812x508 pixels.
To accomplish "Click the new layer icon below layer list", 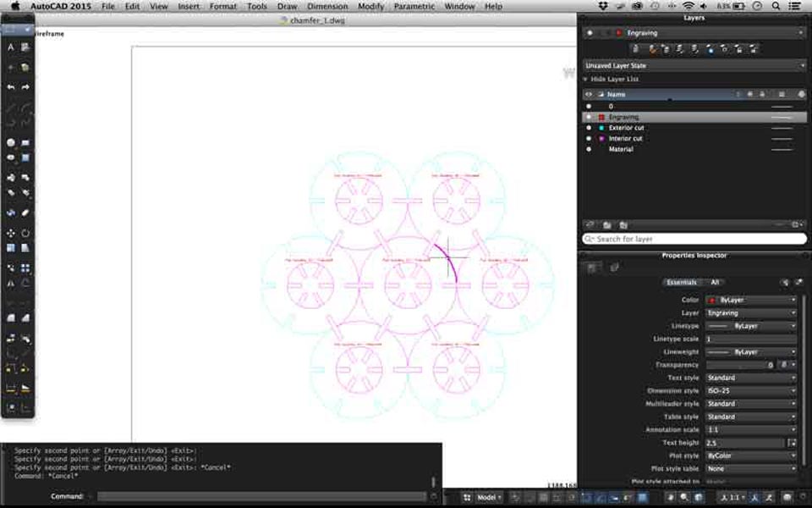I will [x=590, y=225].
